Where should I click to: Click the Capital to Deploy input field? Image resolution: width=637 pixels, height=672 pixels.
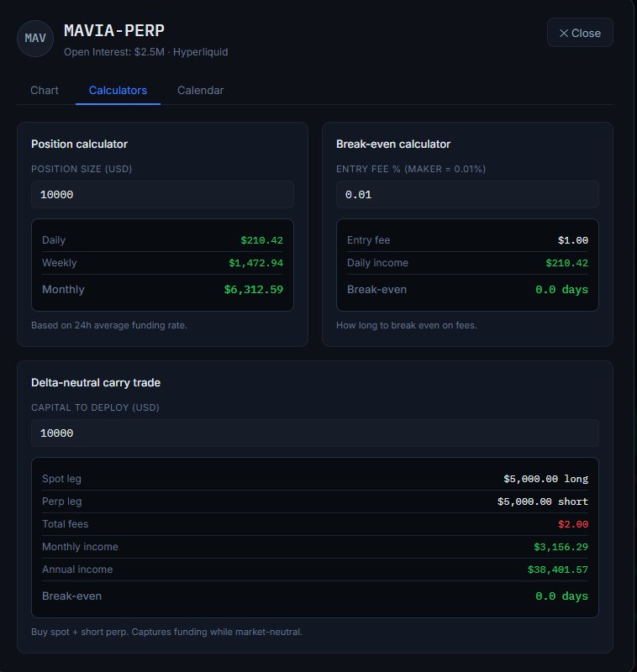pos(315,433)
